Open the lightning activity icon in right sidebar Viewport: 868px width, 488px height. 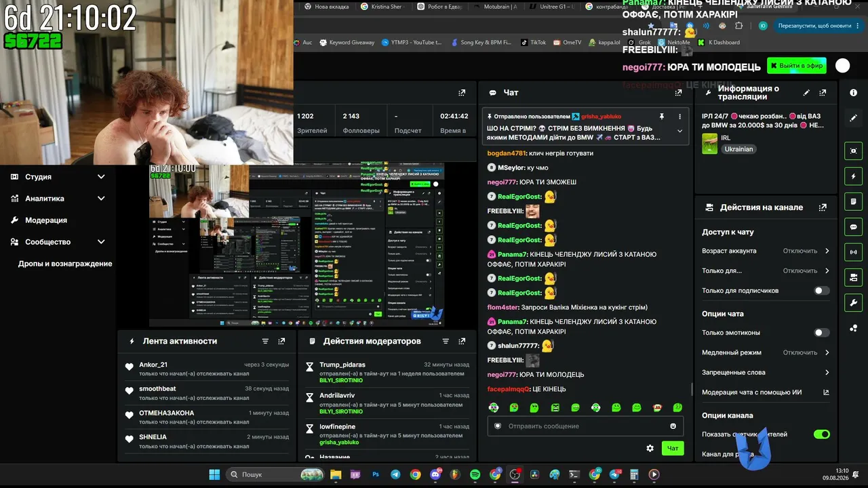tap(853, 176)
